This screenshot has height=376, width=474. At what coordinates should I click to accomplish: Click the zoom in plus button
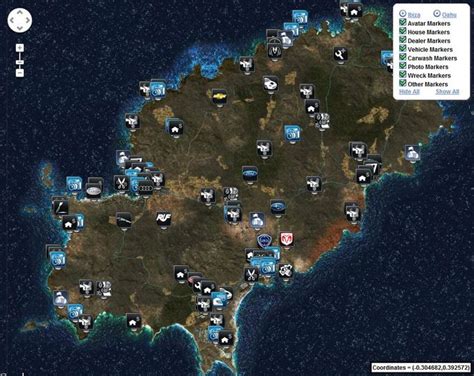point(20,48)
